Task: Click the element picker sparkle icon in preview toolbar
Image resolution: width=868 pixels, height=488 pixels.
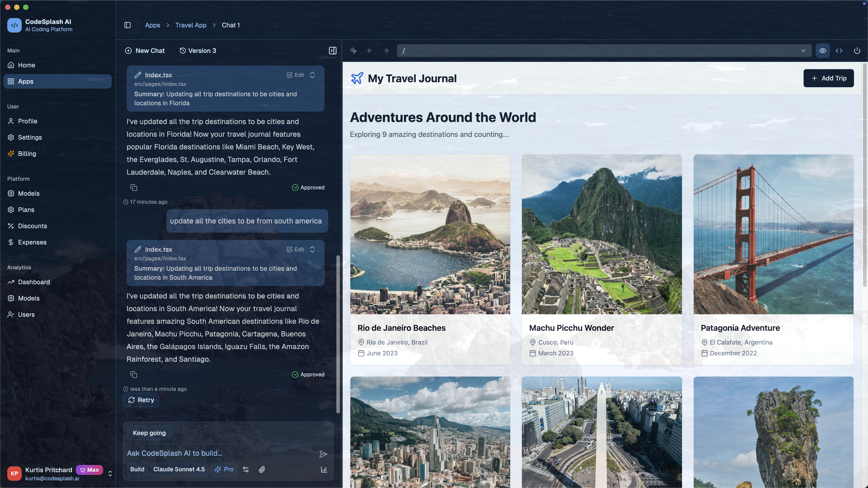Action: (353, 51)
